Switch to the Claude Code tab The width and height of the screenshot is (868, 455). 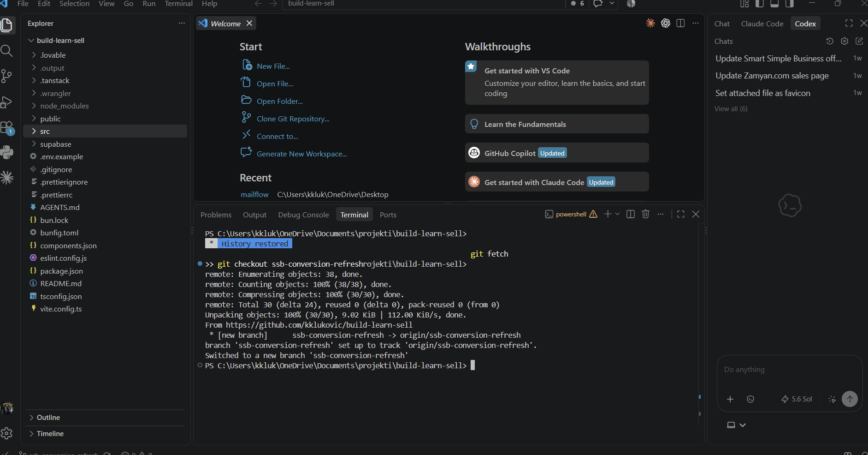tap(762, 24)
